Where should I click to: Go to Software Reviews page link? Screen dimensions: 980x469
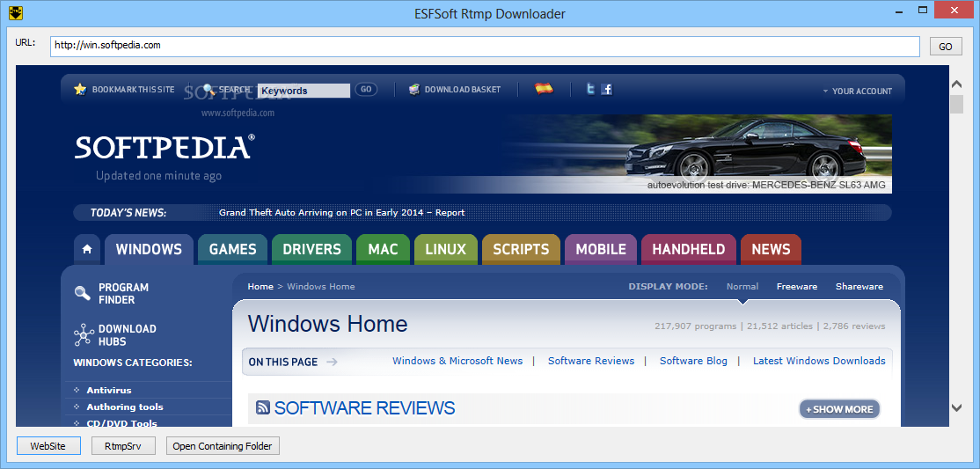[591, 361]
